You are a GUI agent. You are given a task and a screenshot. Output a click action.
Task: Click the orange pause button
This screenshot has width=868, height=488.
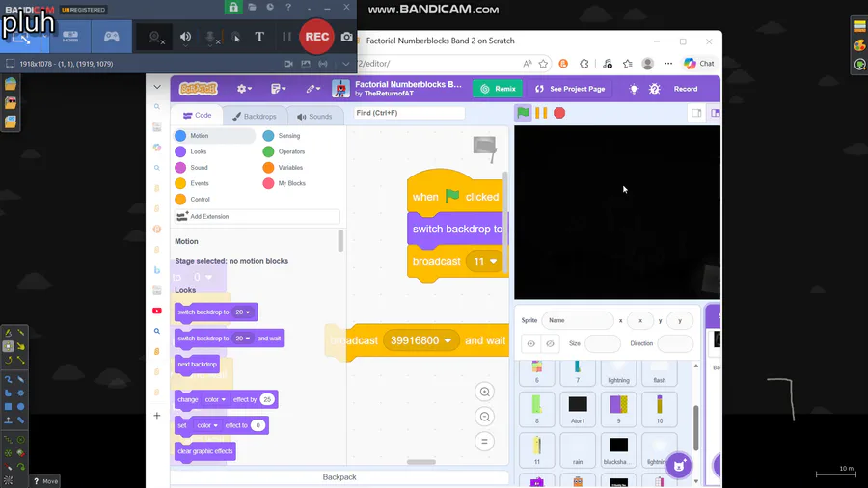click(541, 113)
